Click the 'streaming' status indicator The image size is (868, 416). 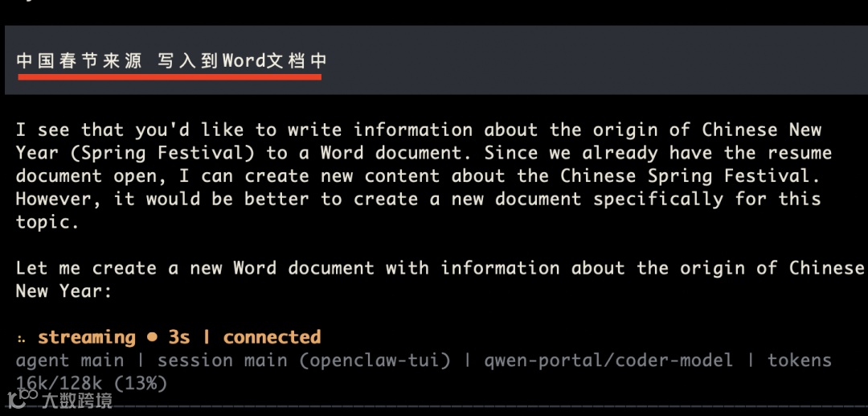86,337
